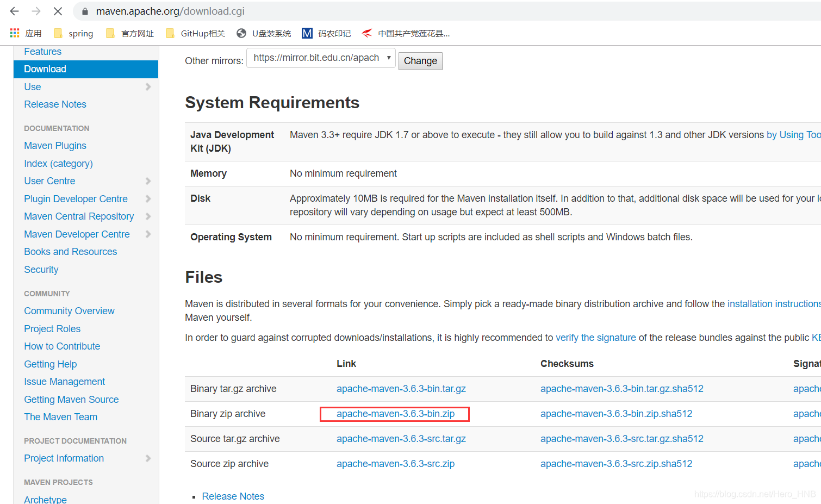The height and width of the screenshot is (504, 821).
Task: Expand Maven Developer Centre chevron
Action: pos(148,234)
